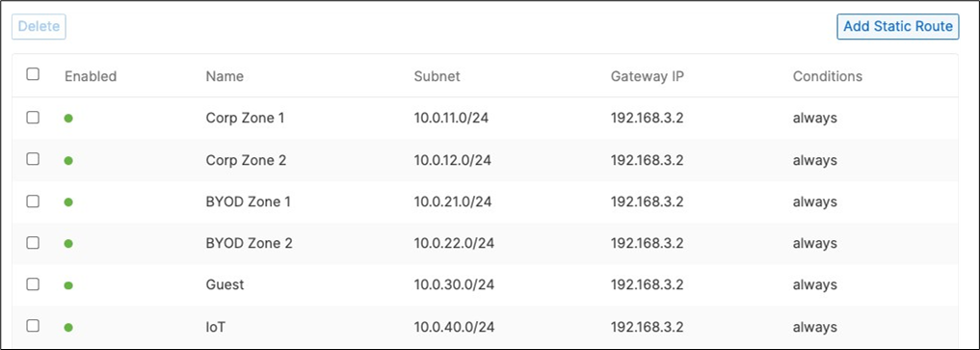Click the Delete button
Screen dimensions: 980x350
click(x=39, y=27)
